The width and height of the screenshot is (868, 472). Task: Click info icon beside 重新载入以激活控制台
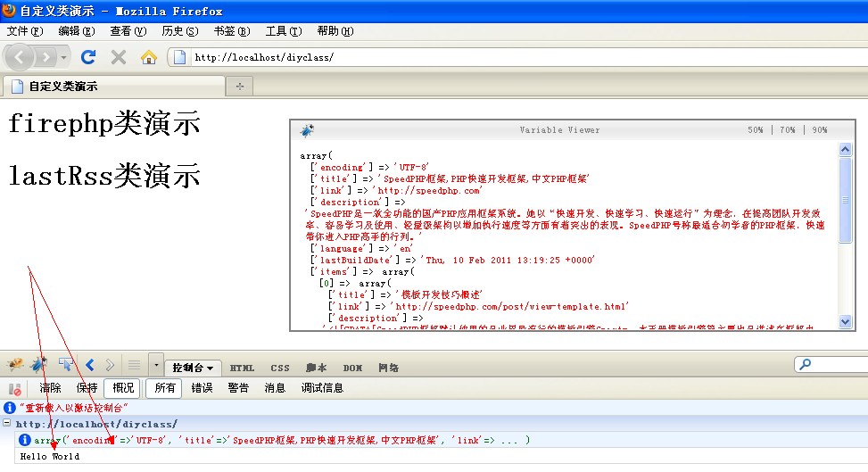click(x=10, y=408)
